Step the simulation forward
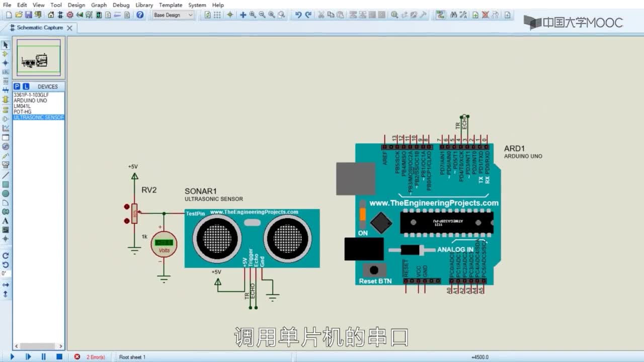644x362 pixels. pyautogui.click(x=28, y=357)
